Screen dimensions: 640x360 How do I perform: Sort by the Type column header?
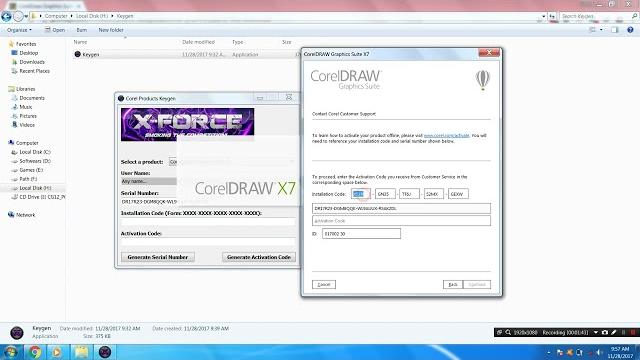tap(238, 42)
